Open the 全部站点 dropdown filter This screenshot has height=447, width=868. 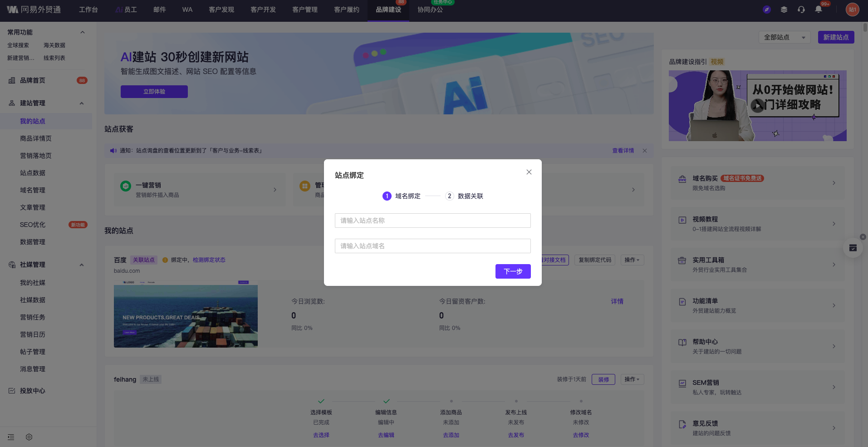click(x=784, y=37)
